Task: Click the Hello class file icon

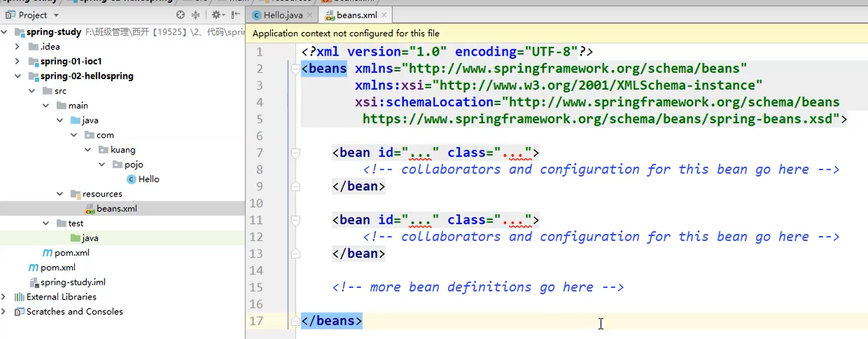Action: (131, 179)
